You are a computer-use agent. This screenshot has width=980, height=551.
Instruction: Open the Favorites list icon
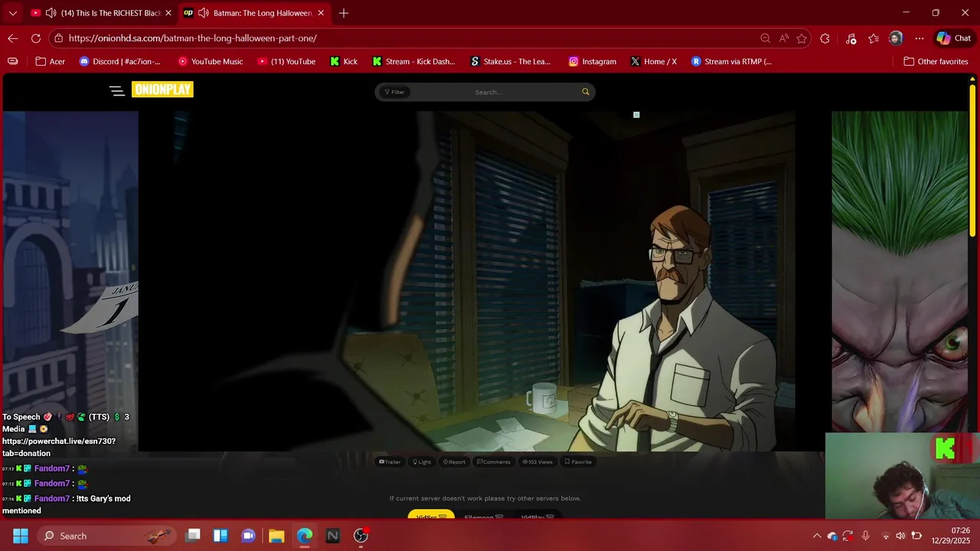(874, 38)
